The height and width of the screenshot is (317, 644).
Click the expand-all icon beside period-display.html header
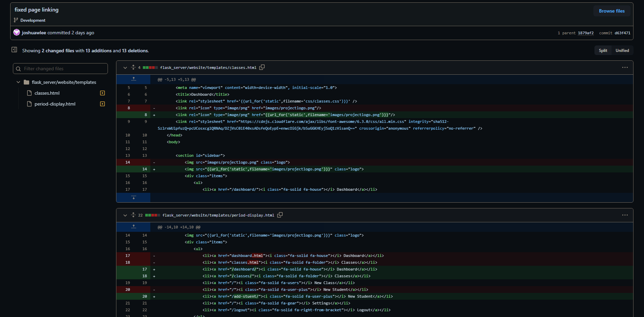[x=133, y=215]
